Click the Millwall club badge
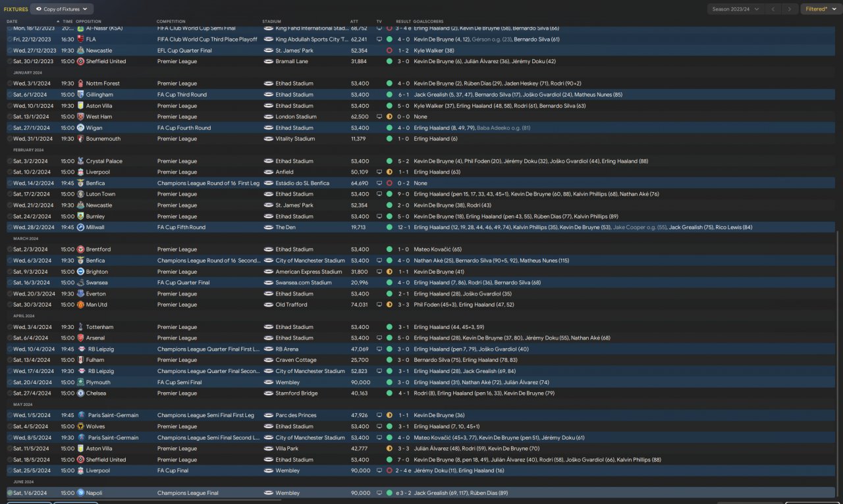 80,227
